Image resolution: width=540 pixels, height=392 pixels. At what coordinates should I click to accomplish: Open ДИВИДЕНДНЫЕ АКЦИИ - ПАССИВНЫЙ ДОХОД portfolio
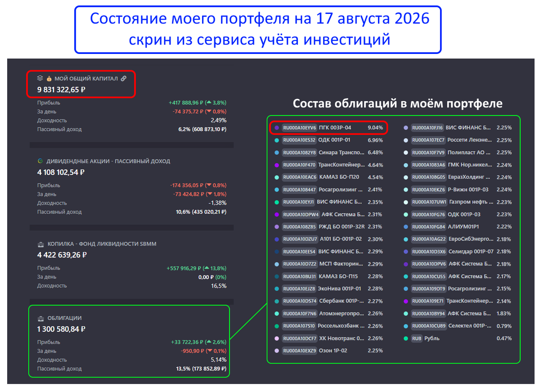coord(108,161)
